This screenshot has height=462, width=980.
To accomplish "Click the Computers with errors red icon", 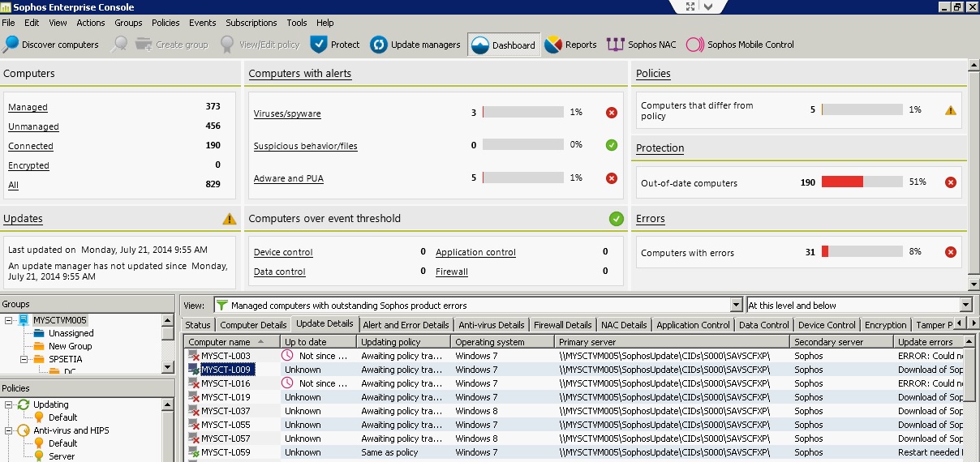I will (x=951, y=252).
